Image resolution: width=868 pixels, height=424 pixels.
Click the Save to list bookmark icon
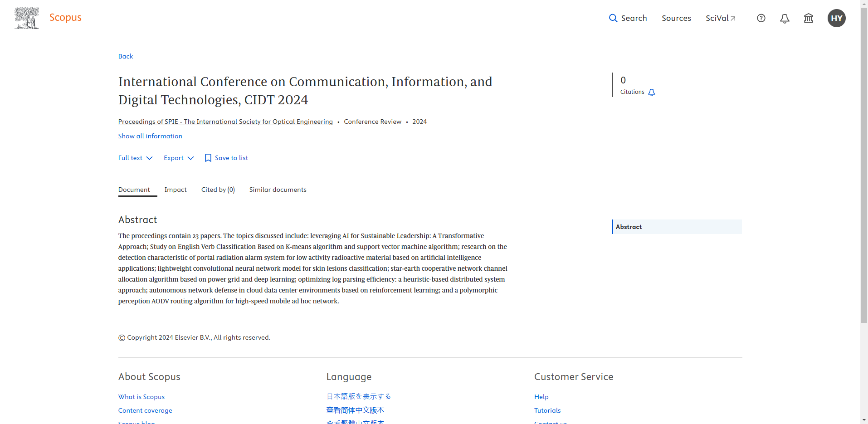208,158
